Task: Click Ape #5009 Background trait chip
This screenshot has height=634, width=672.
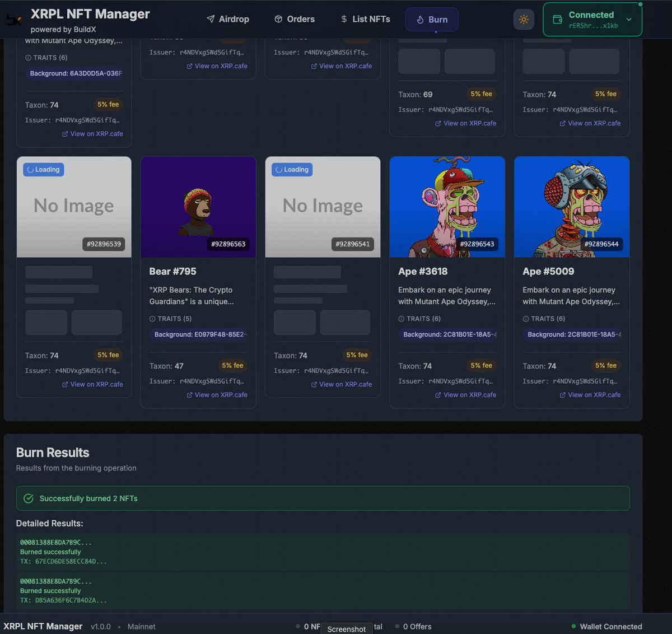Action: tap(572, 334)
